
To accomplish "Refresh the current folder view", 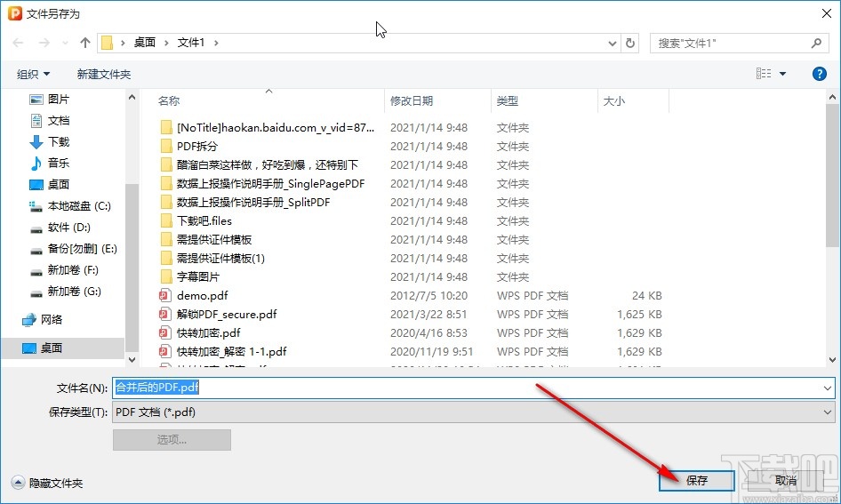I will pos(630,44).
